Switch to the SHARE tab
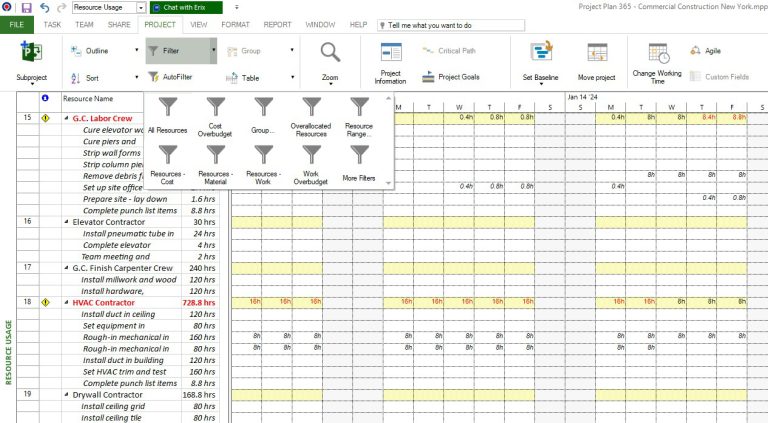This screenshot has width=768, height=423. 119,24
